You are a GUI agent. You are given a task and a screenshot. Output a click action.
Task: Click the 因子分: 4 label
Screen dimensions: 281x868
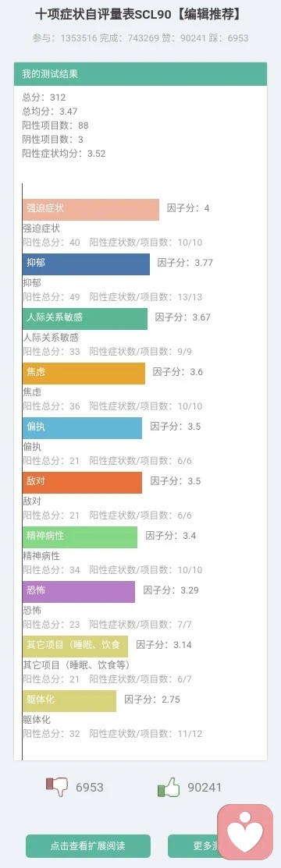coord(188,208)
